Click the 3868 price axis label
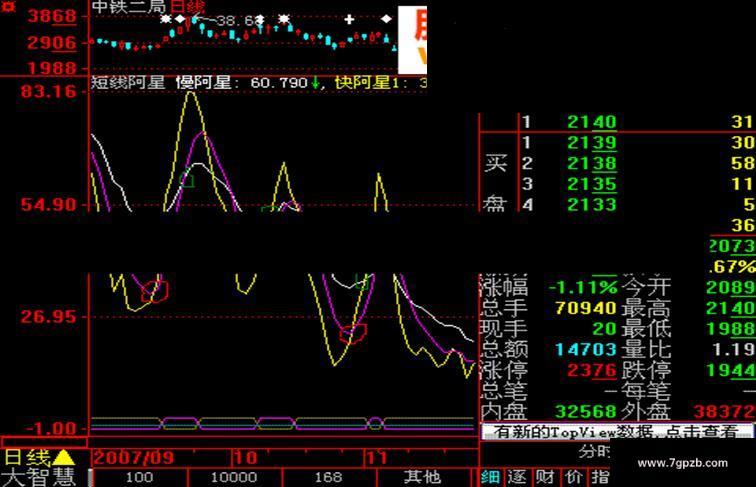 [x=52, y=16]
